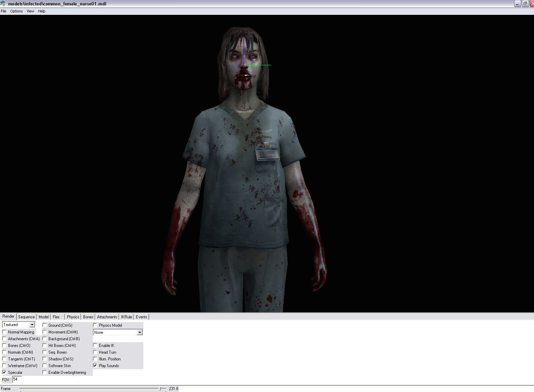Click the Frame slider handle
534x392 pixels.
[x=161, y=389]
